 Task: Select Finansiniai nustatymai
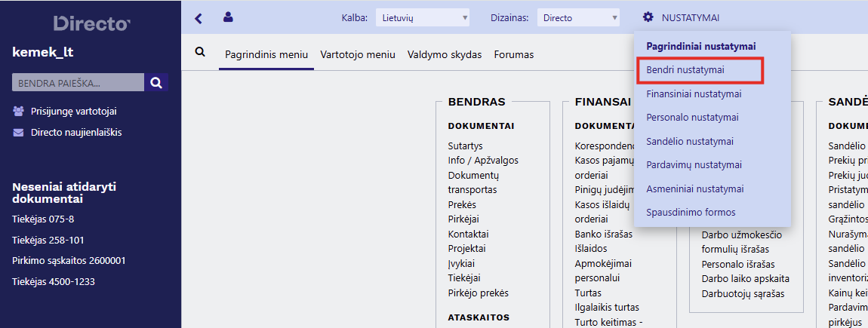pos(694,94)
